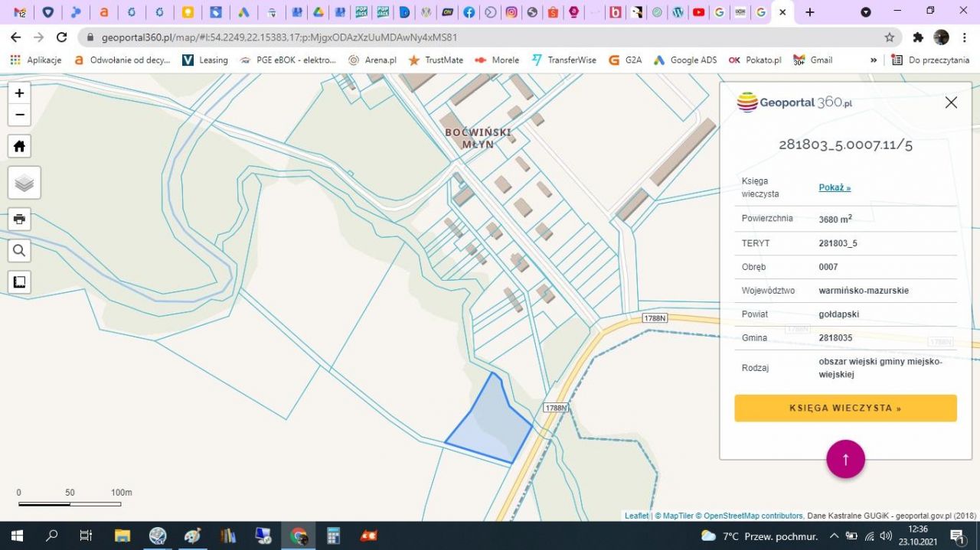Close the Geoportal360 parcel info panel
Viewport: 980px width, 550px height.
[x=951, y=103]
